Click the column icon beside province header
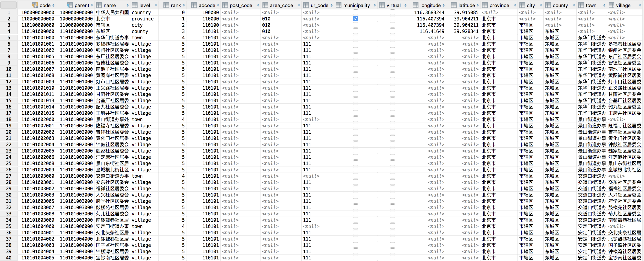The width and height of the screenshot is (644, 261). click(x=485, y=5)
